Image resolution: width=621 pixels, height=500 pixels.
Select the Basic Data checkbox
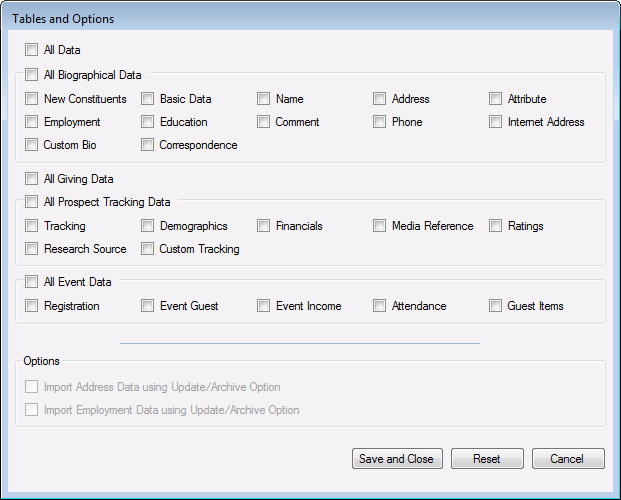tap(147, 99)
